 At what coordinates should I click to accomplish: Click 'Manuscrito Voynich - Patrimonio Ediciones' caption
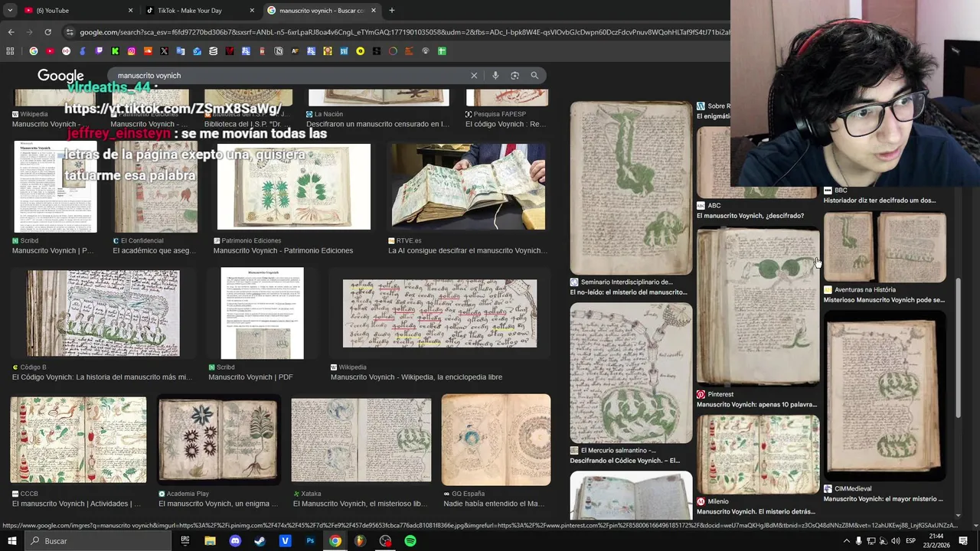(283, 251)
